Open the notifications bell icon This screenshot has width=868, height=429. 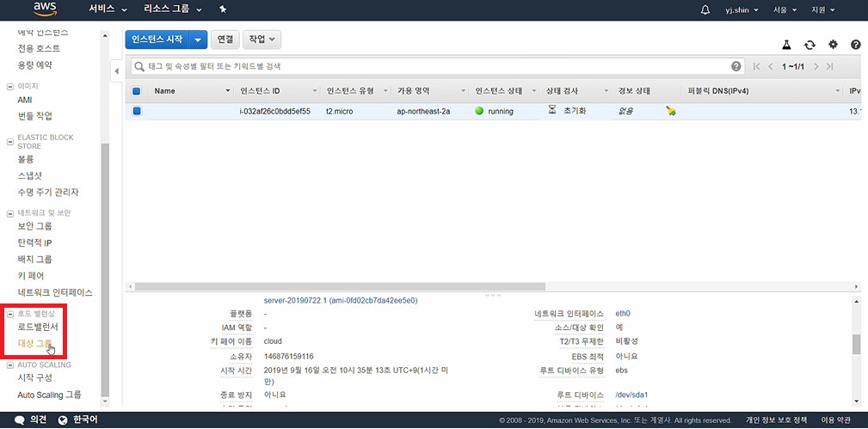(x=705, y=9)
